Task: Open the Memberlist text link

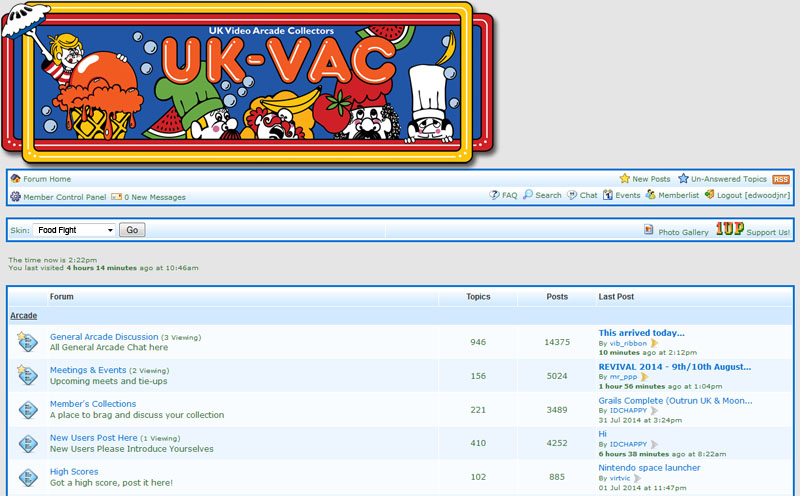Action: pyautogui.click(x=679, y=195)
